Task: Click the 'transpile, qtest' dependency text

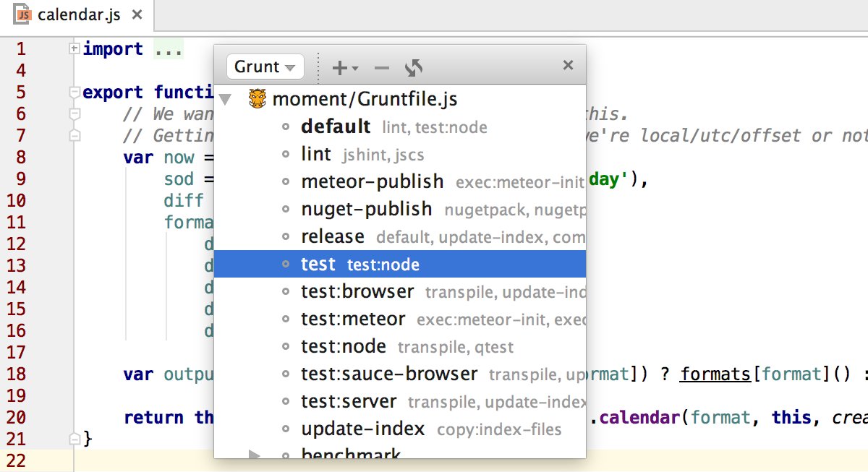Action: click(x=456, y=348)
